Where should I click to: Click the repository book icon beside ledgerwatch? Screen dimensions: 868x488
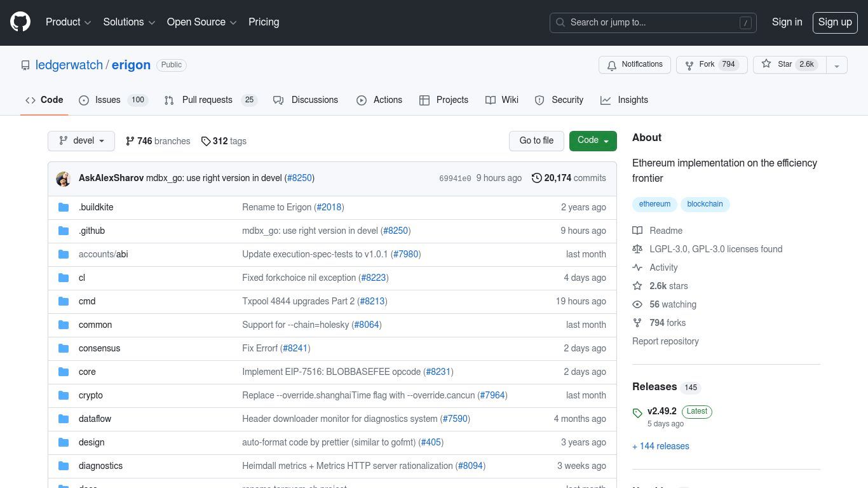pos(25,65)
